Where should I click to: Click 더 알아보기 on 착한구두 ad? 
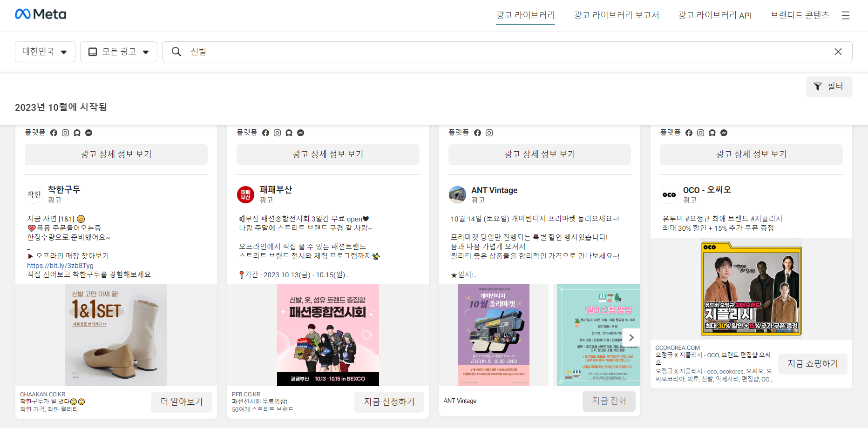[x=182, y=402]
